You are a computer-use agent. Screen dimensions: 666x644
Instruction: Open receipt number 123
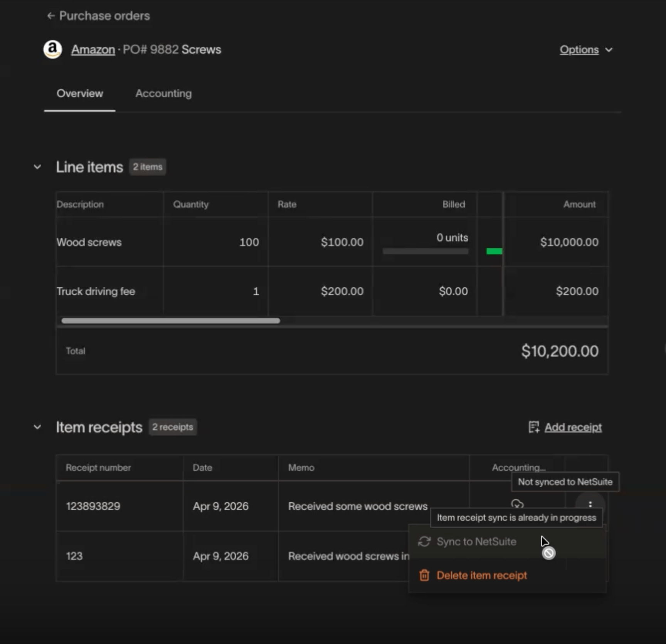[74, 556]
